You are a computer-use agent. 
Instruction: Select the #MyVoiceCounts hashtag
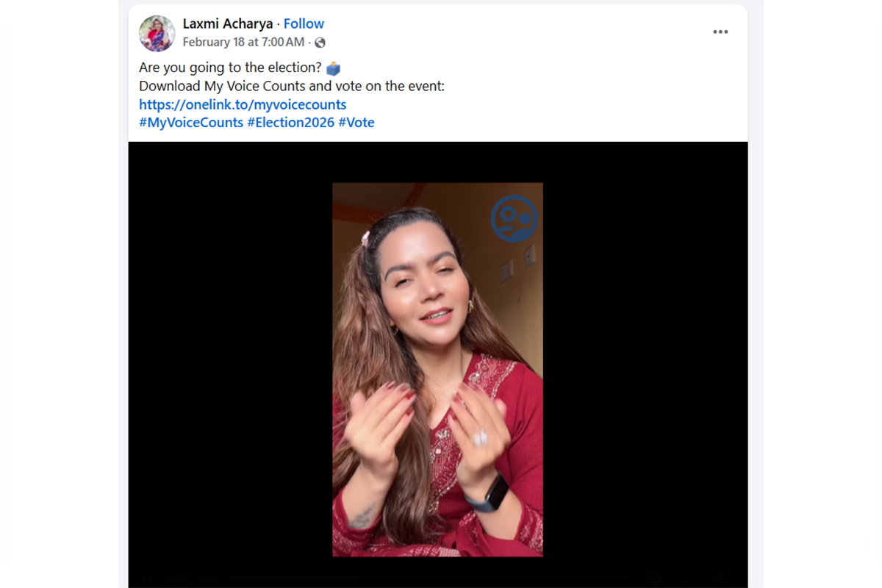tap(191, 123)
